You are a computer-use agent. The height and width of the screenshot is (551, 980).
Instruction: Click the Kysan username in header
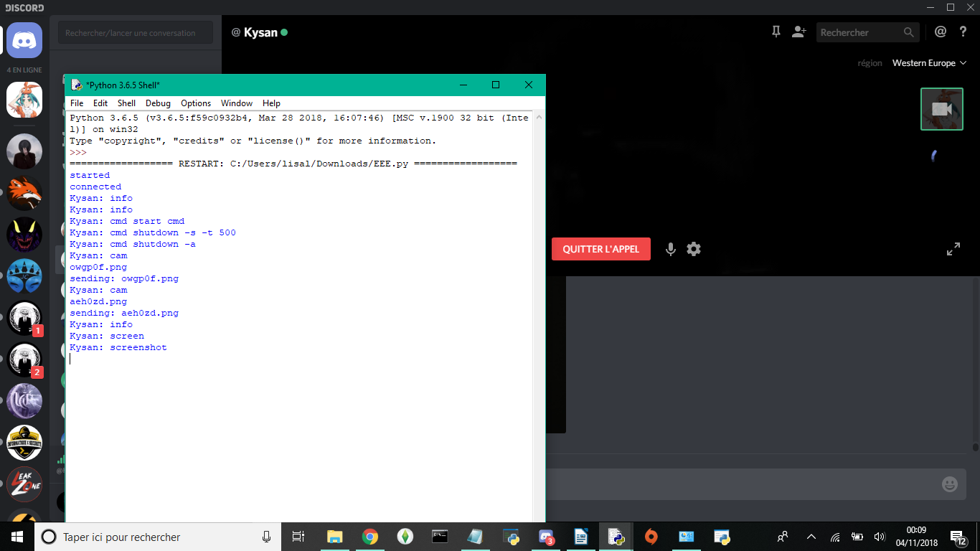(260, 32)
